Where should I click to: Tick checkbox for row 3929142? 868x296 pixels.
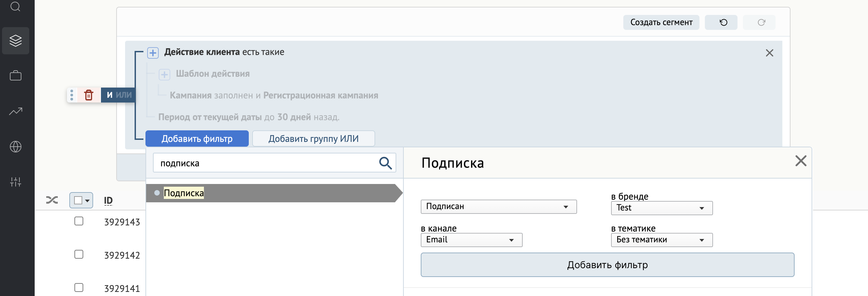(x=79, y=254)
